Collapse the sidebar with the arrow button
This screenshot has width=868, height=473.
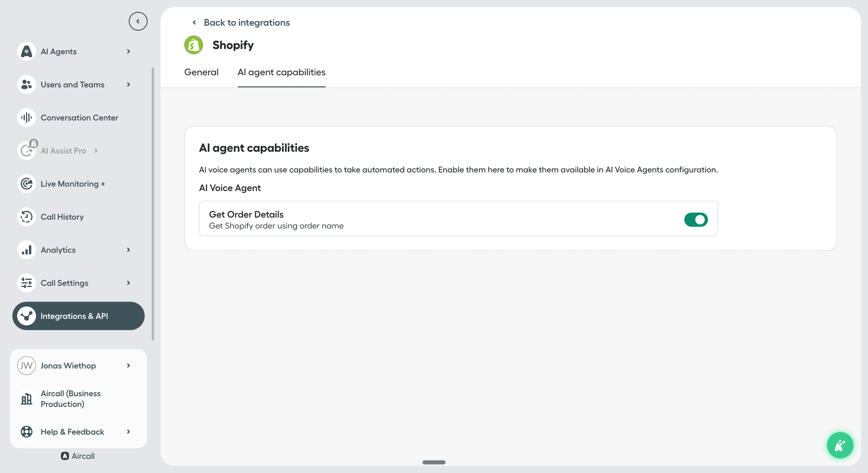point(138,21)
